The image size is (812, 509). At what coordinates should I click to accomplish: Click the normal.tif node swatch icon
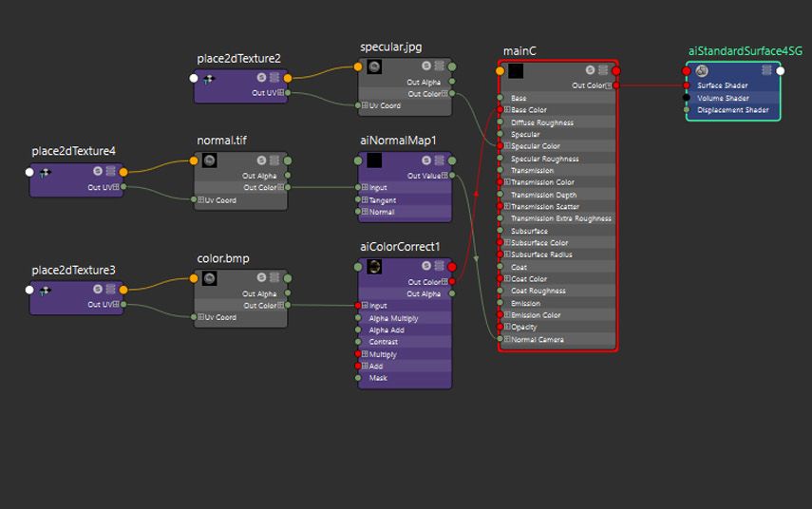pyautogui.click(x=209, y=160)
